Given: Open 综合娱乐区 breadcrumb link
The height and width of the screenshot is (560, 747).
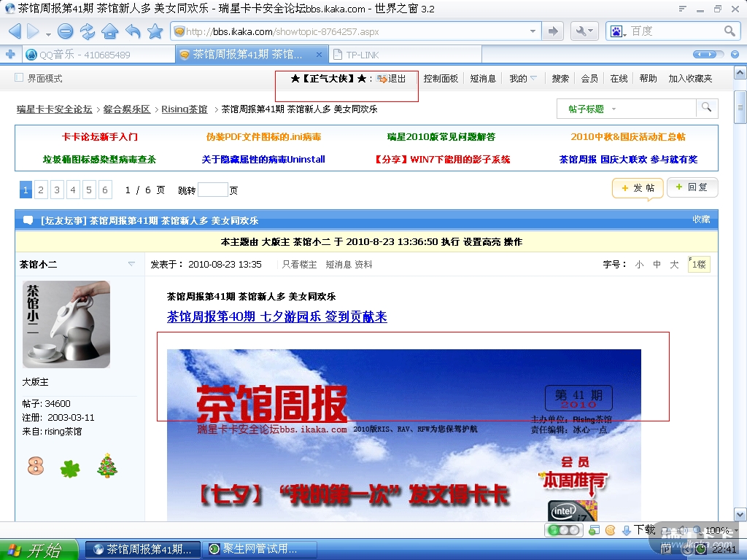Looking at the screenshot, I should 127,109.
